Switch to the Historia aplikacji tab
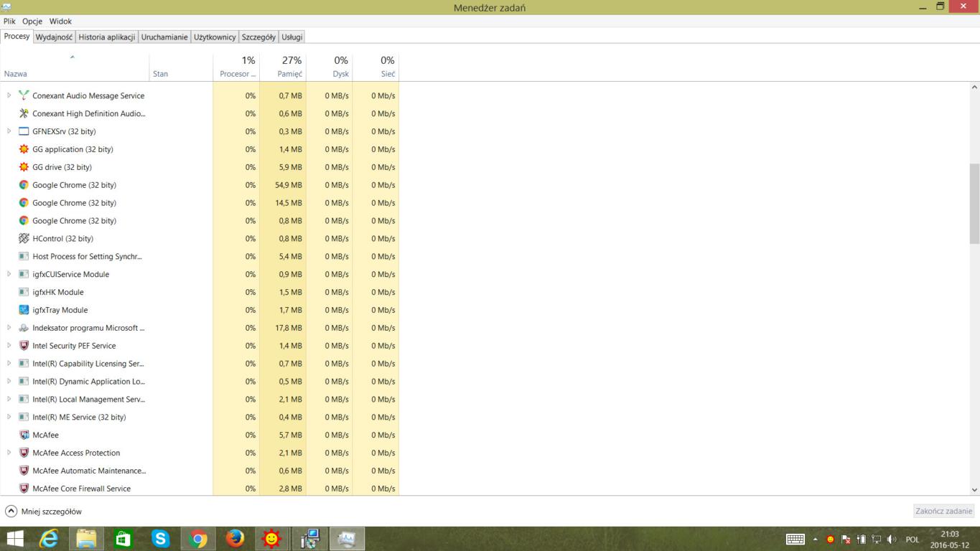 107,37
